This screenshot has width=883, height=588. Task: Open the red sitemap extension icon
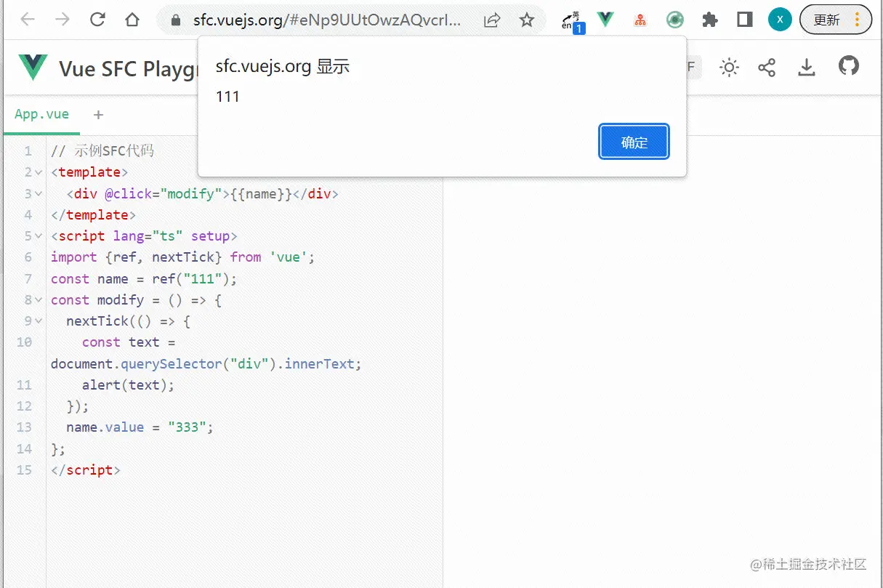point(640,20)
